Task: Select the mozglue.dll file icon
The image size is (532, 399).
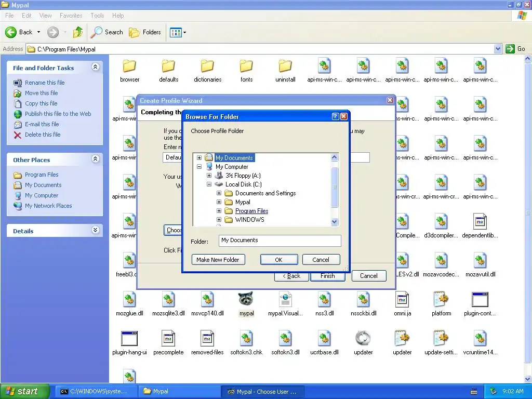Action: tap(129, 299)
